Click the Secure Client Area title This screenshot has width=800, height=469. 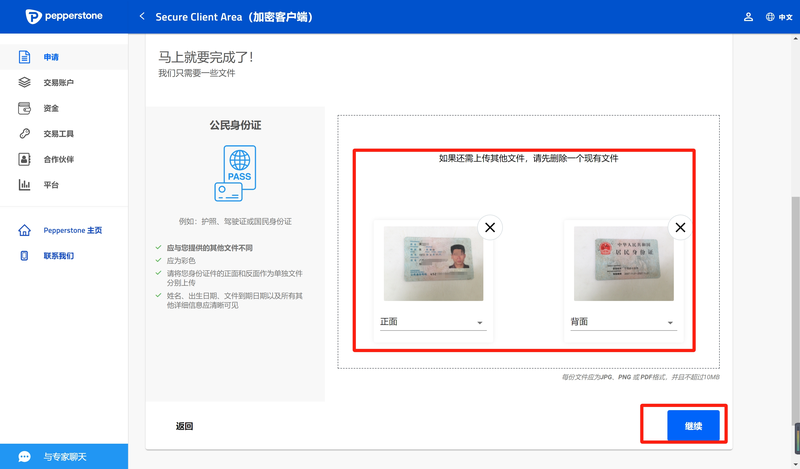click(234, 17)
